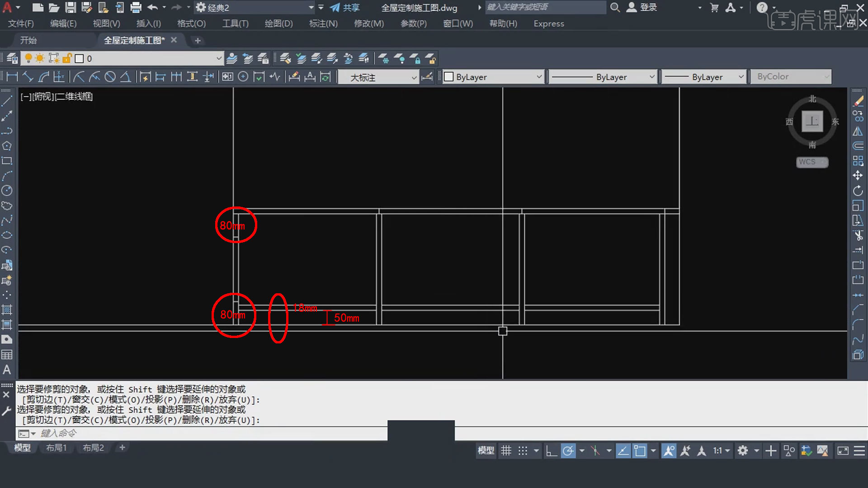Open the 绘图(D) menu
Image resolution: width=868 pixels, height=488 pixels.
[x=278, y=23]
